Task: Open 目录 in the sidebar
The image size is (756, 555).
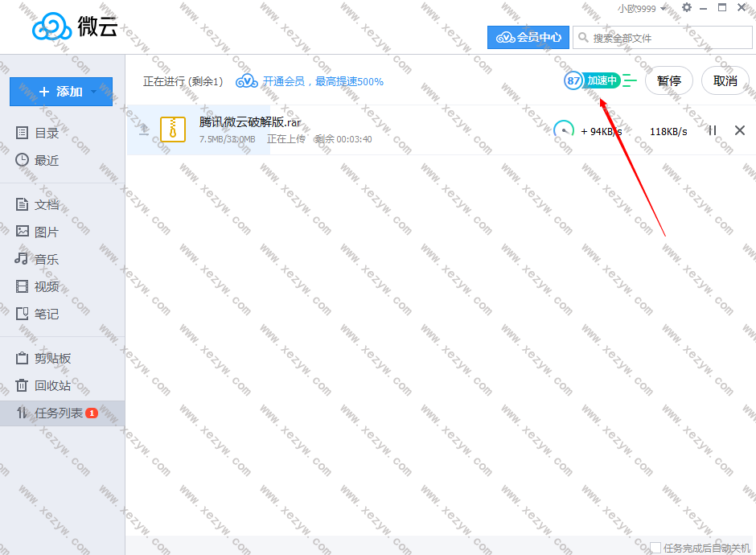Action: coord(47,133)
